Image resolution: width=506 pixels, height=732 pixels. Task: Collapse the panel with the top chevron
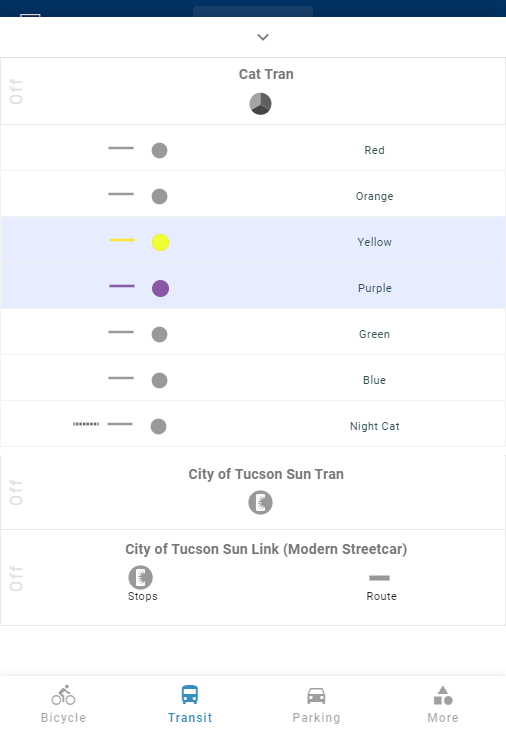[263, 37]
